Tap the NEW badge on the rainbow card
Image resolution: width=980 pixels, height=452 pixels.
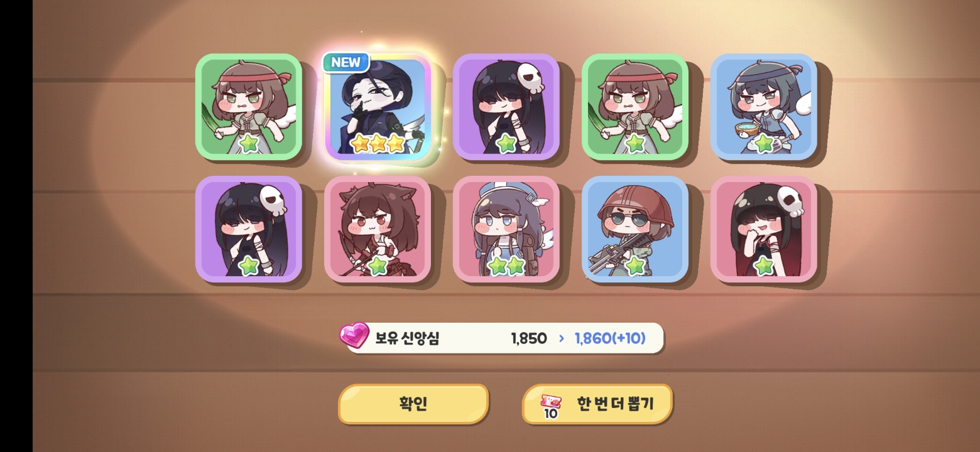(x=346, y=62)
